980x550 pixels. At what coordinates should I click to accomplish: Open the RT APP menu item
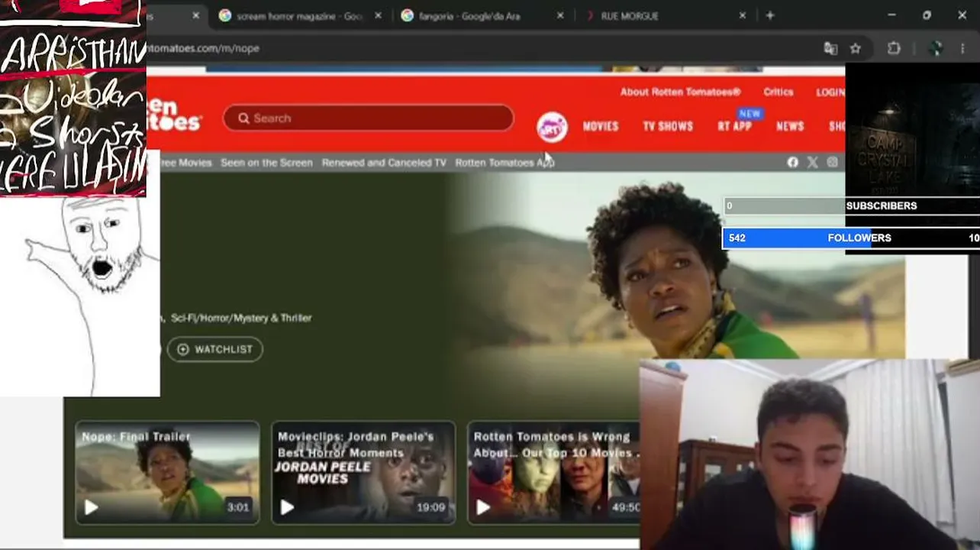[x=734, y=127]
